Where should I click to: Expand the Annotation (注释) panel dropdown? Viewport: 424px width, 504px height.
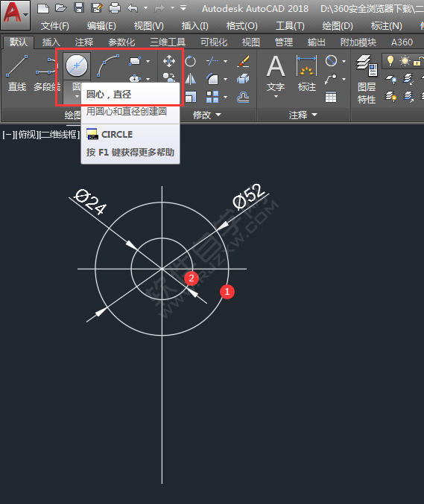(303, 115)
